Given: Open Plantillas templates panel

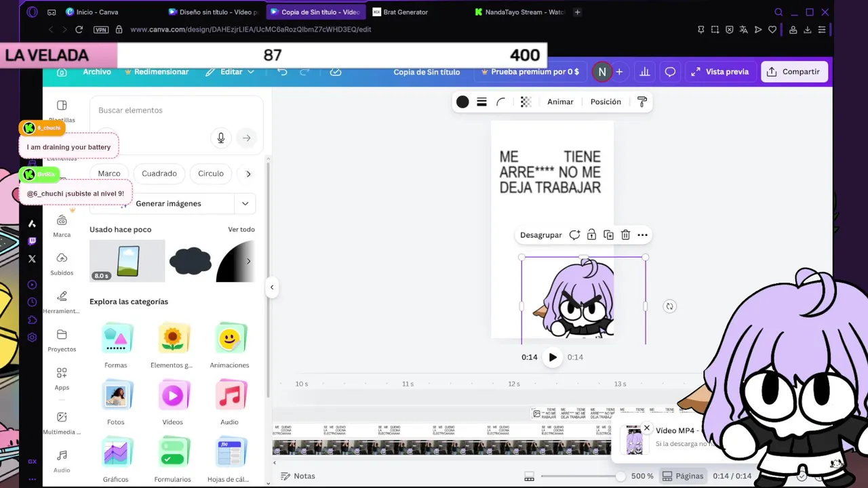Looking at the screenshot, I should (x=62, y=110).
